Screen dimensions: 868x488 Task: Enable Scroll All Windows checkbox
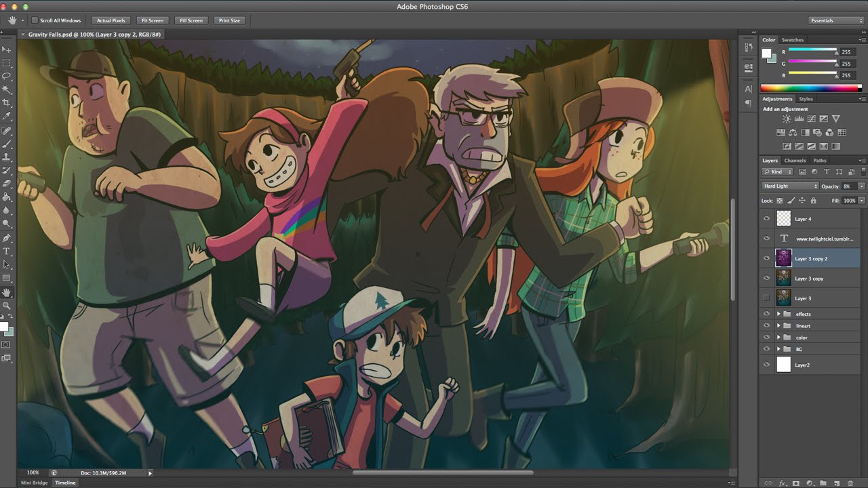[35, 20]
